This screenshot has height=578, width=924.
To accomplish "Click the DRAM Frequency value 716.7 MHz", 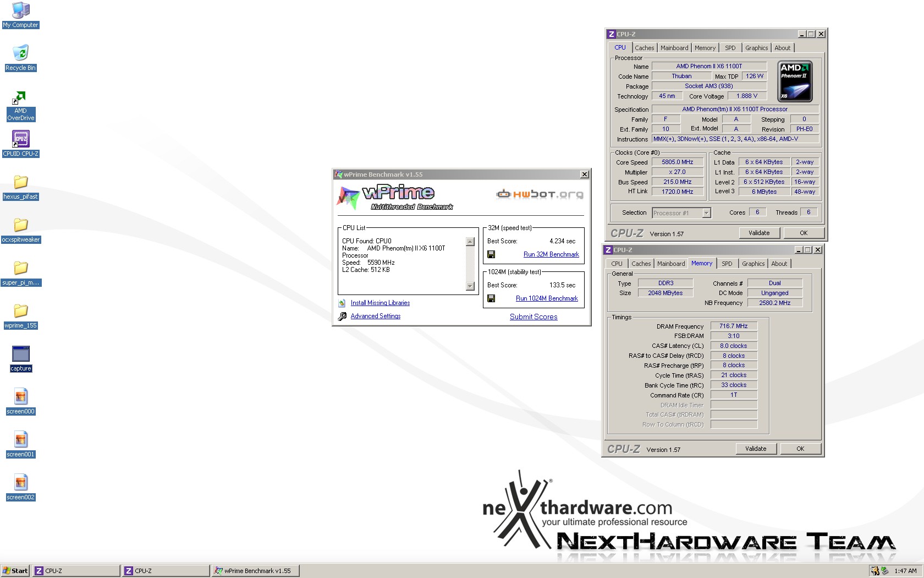I will [x=734, y=326].
